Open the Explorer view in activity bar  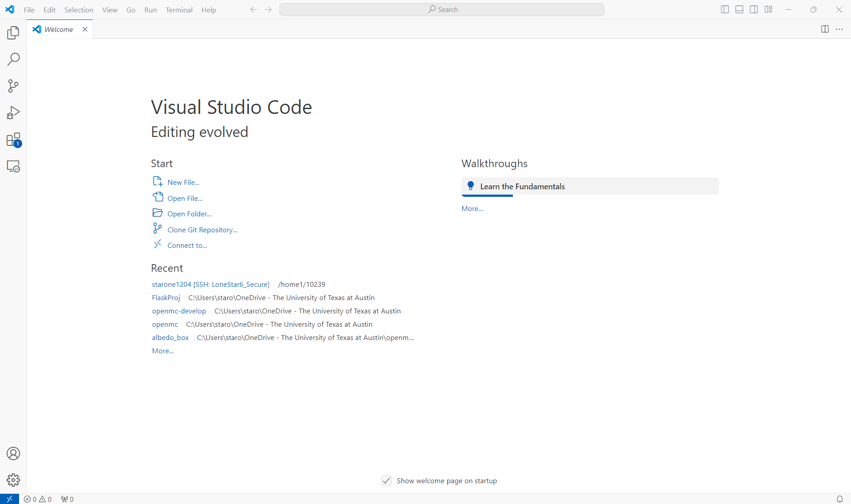13,32
